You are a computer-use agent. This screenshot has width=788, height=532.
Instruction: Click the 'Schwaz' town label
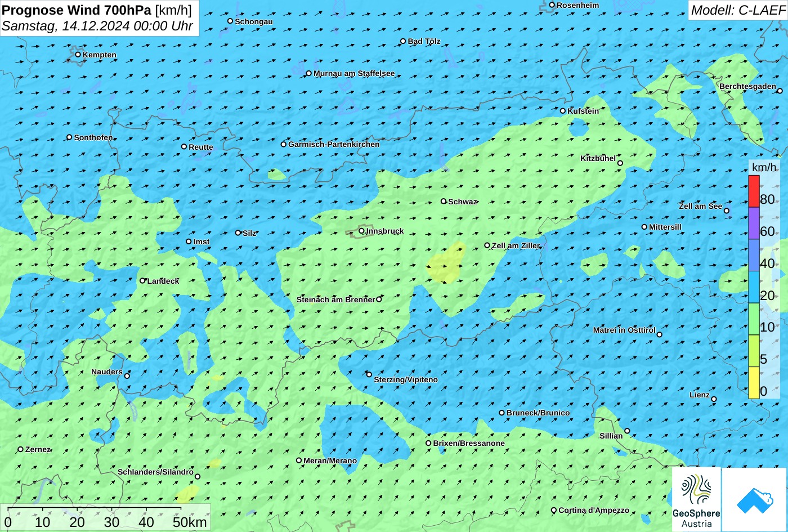coord(463,202)
